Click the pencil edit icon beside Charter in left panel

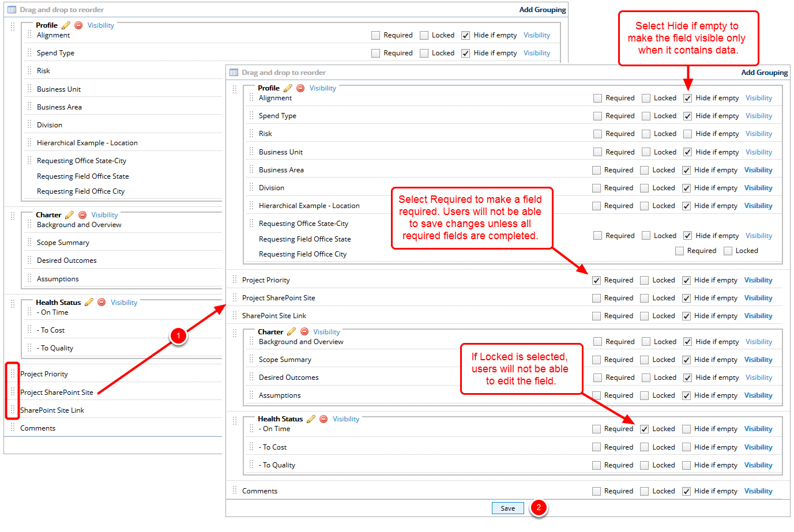tap(69, 215)
